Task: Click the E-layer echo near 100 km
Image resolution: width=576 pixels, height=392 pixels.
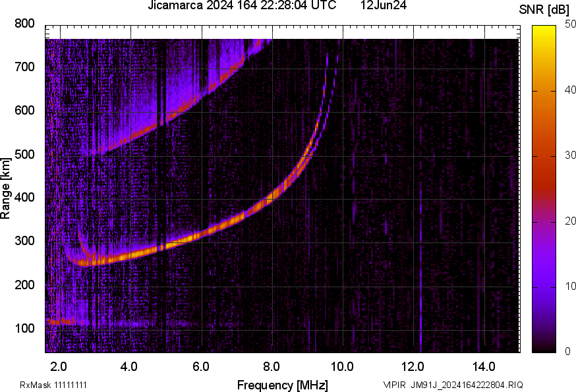Action: point(63,322)
